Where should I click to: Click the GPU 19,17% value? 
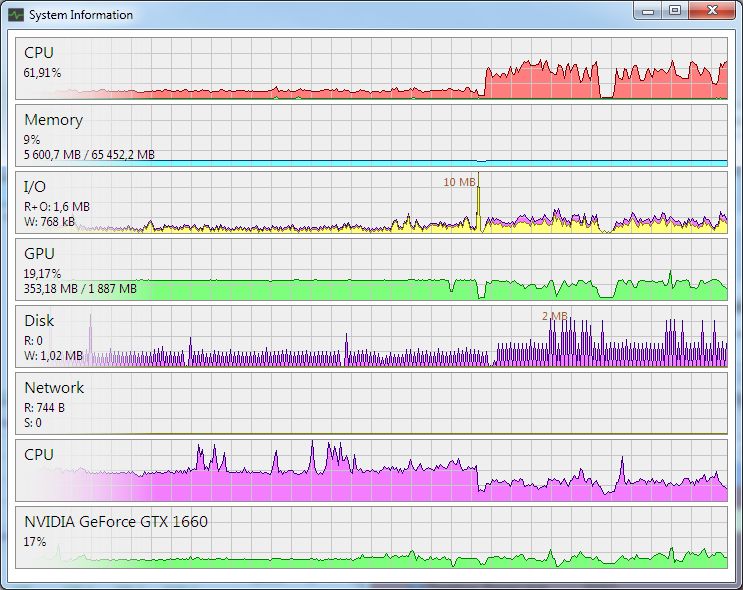click(x=42, y=274)
